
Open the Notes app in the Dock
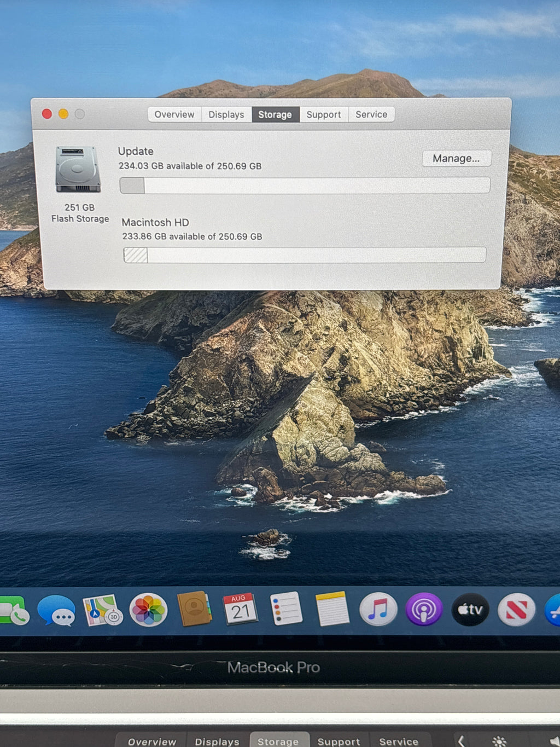(332, 609)
